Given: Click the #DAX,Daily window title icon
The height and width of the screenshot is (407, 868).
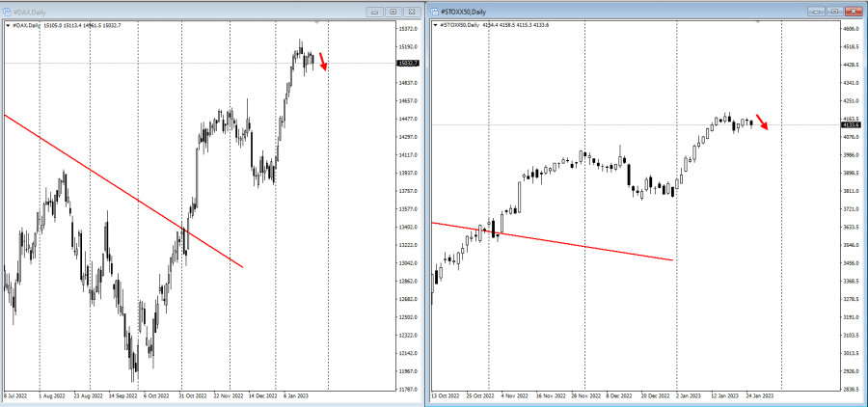Looking at the screenshot, I should (9, 11).
